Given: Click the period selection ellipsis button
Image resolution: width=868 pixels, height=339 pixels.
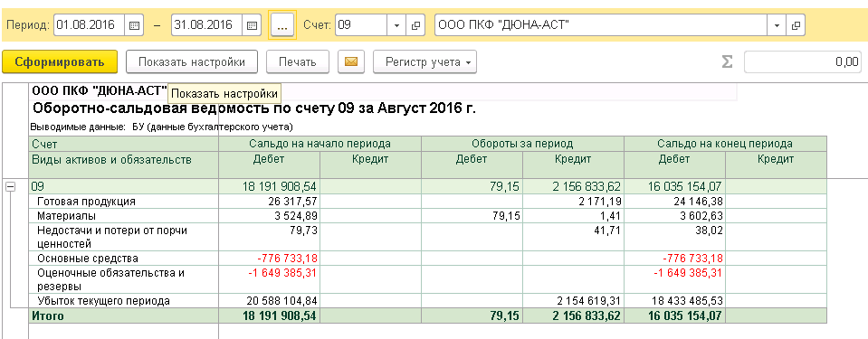Looking at the screenshot, I should [x=282, y=25].
